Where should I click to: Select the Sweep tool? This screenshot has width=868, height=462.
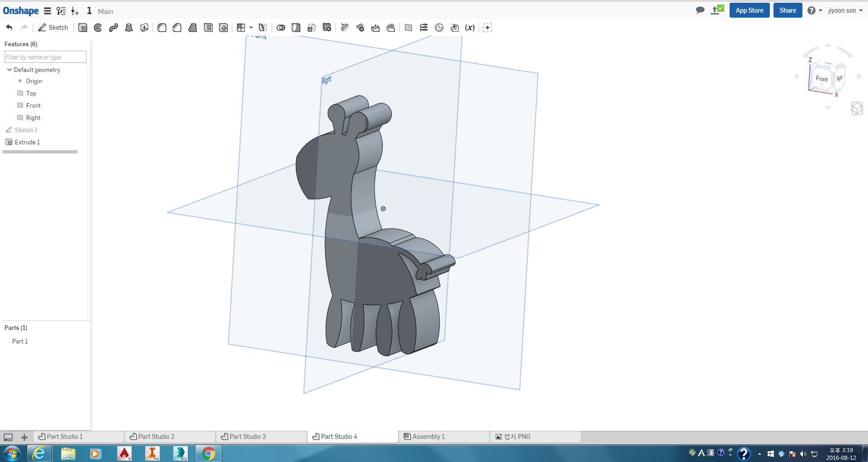click(114, 28)
